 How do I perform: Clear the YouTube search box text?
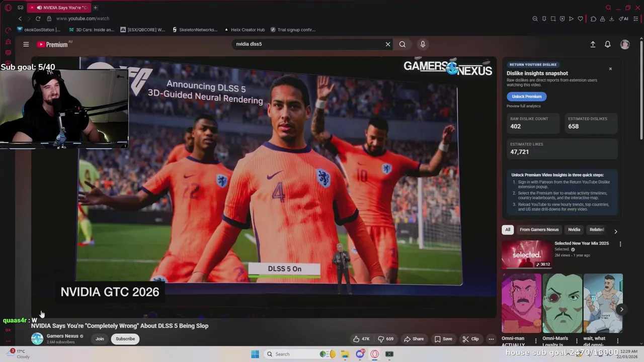pos(388,44)
